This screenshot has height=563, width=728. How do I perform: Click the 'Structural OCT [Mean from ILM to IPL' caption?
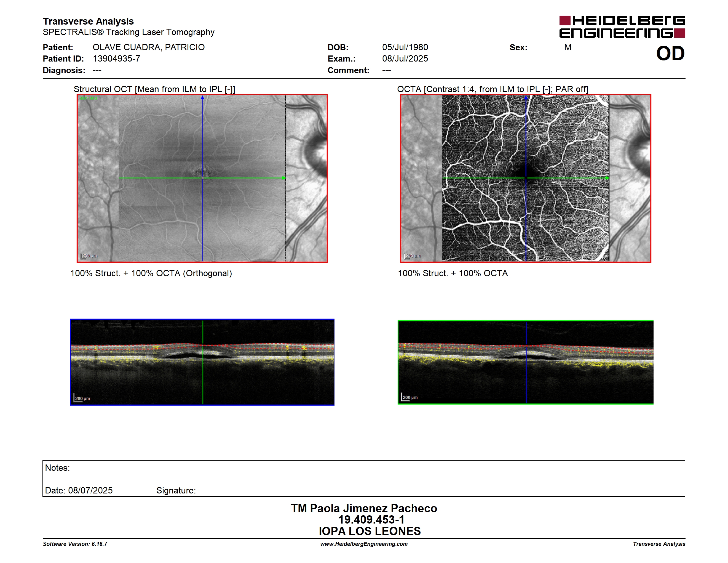pyautogui.click(x=154, y=89)
